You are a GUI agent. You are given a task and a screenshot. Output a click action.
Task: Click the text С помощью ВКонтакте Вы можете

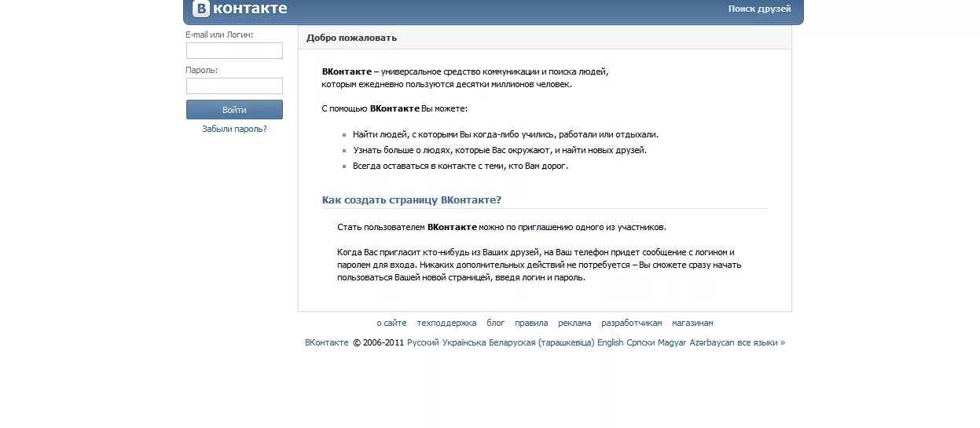pos(395,108)
